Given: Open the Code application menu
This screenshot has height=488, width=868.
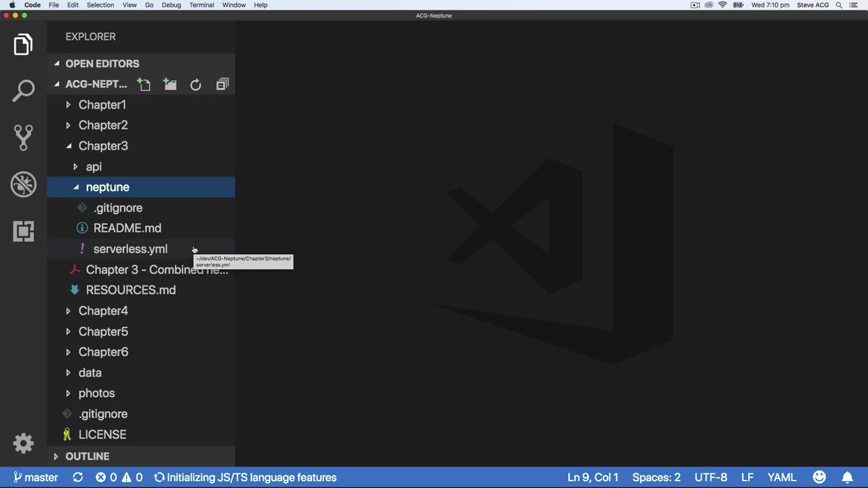Looking at the screenshot, I should tap(33, 5).
